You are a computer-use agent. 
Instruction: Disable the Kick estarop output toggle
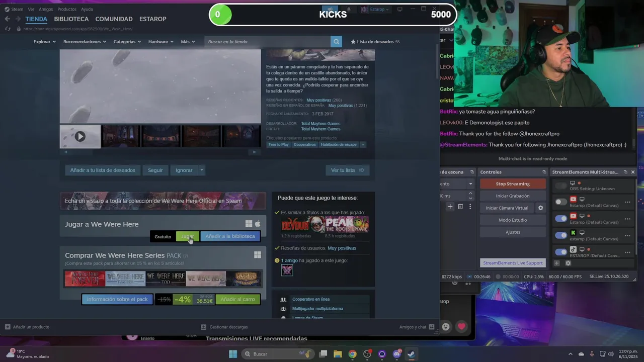coord(560,235)
